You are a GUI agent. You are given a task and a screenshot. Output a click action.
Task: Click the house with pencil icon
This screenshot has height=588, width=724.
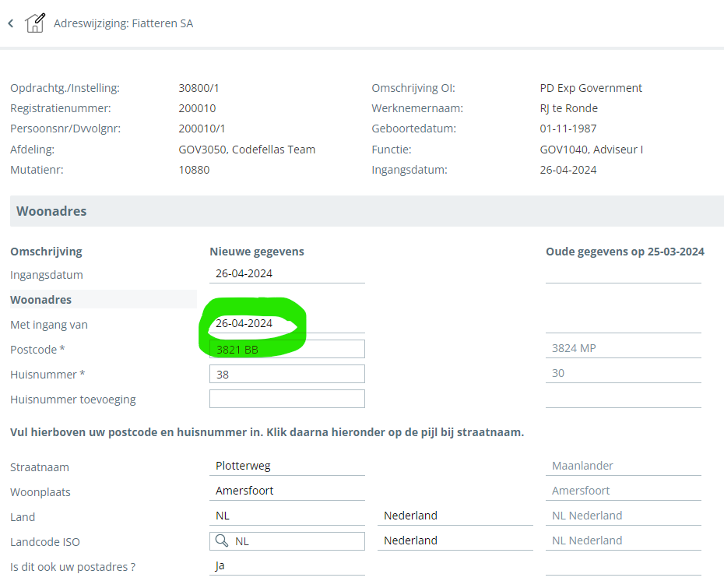[35, 23]
